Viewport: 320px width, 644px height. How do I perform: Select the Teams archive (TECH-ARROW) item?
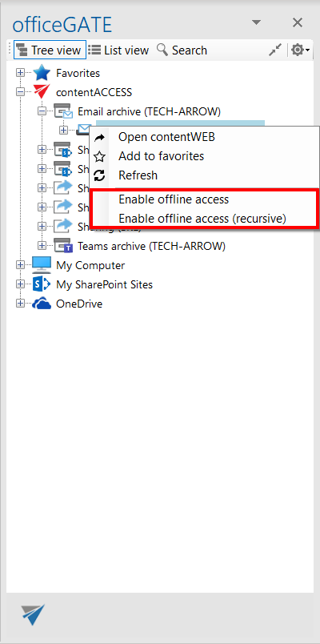pos(151,246)
